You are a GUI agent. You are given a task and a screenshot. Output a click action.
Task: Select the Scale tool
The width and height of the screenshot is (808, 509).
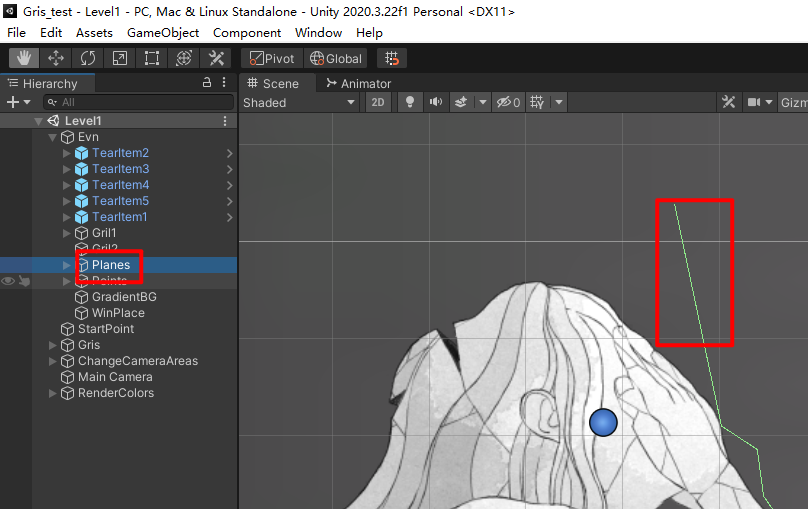pyautogui.click(x=120, y=58)
